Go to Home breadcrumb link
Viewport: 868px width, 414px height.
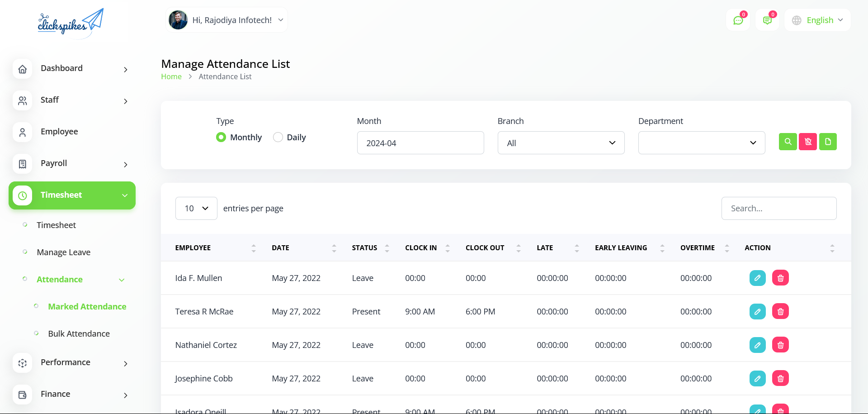click(171, 76)
